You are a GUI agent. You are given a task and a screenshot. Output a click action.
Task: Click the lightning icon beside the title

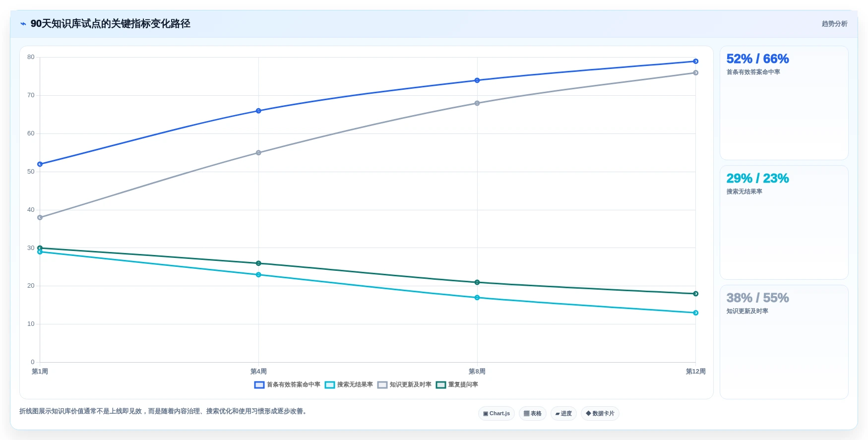23,24
